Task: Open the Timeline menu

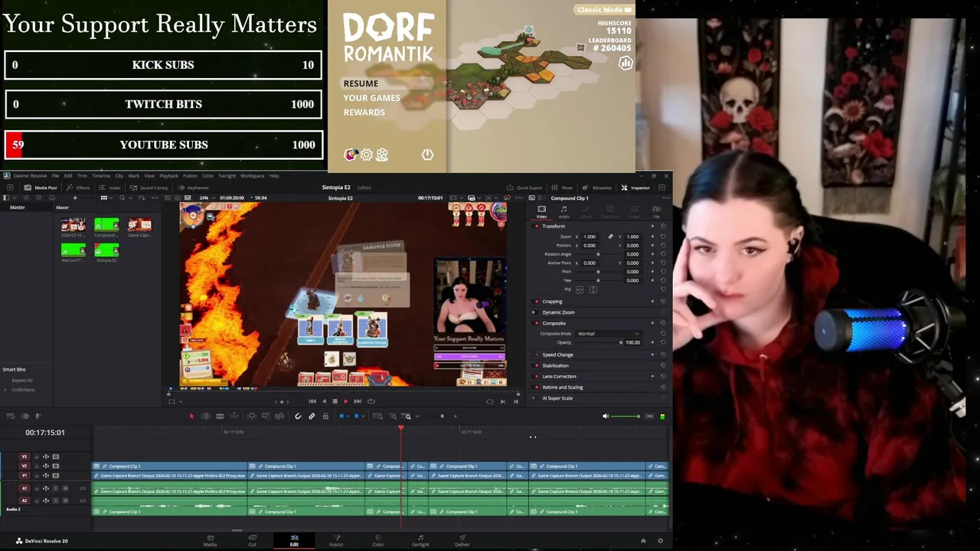Action: pos(101,176)
